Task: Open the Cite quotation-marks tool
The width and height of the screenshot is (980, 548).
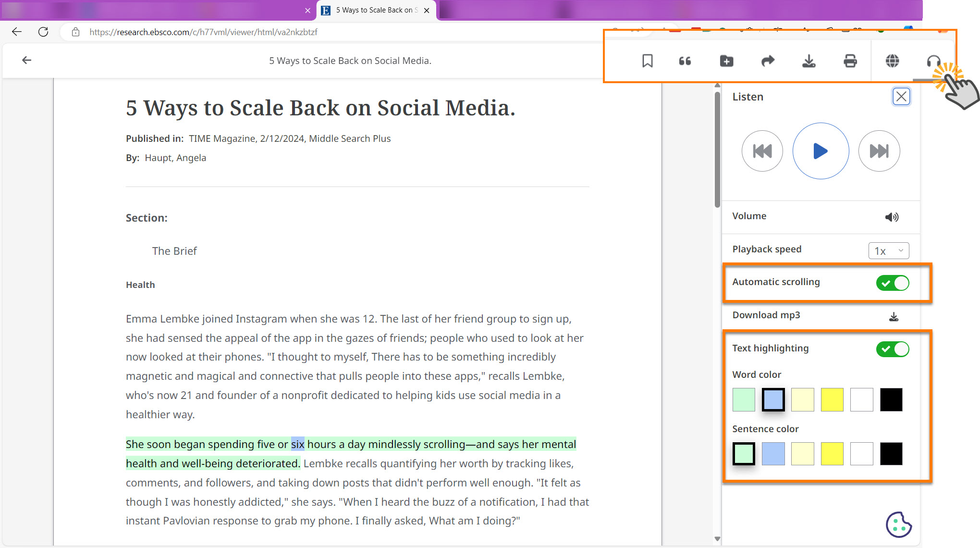Action: click(685, 61)
